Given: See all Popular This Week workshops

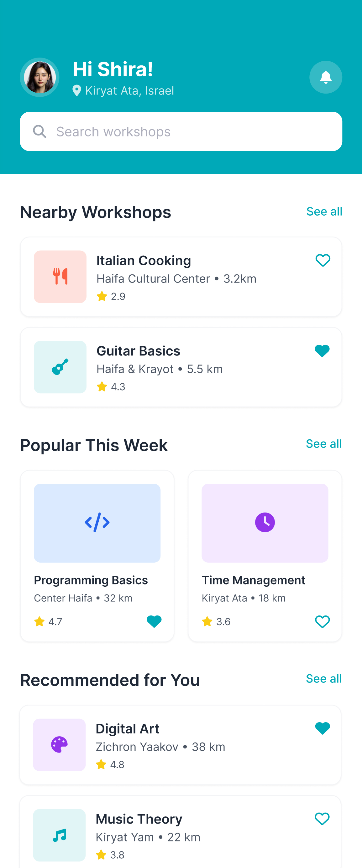Looking at the screenshot, I should pos(324,444).
